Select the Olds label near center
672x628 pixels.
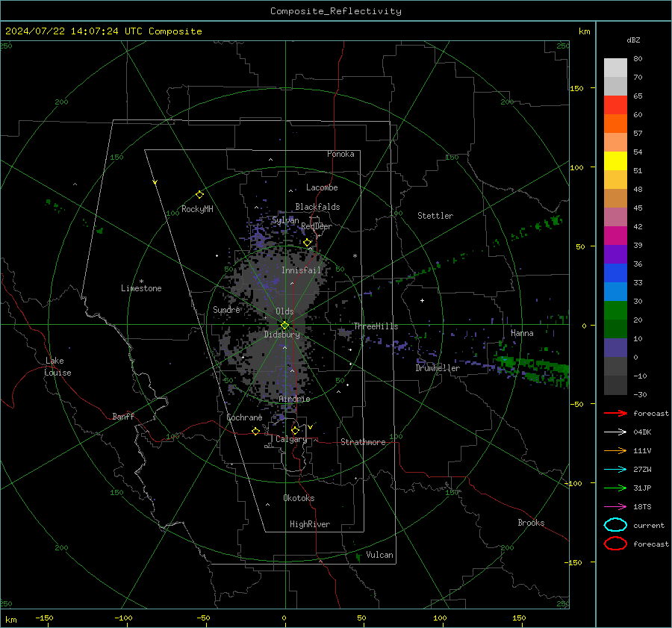point(284,311)
